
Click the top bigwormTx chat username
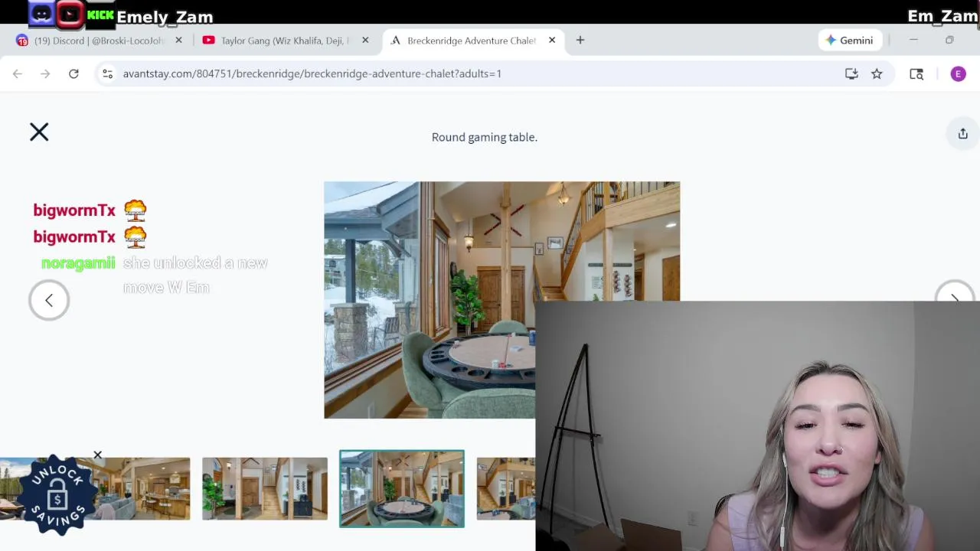coord(74,210)
